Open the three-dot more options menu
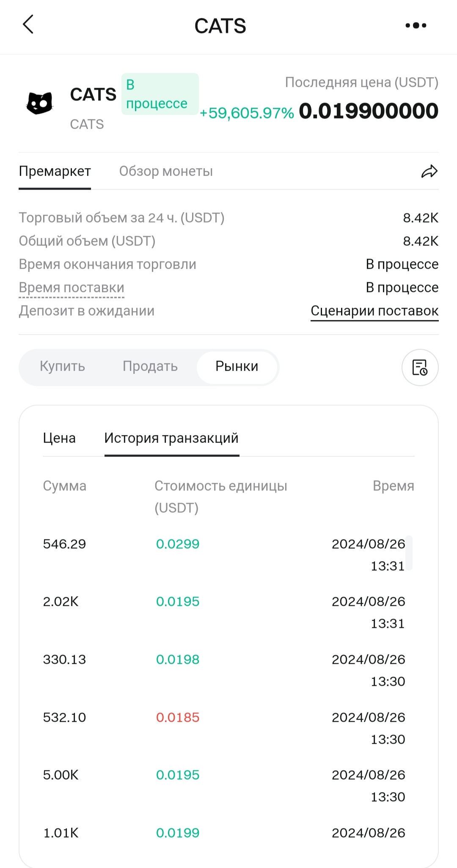The height and width of the screenshot is (868, 457). [416, 25]
